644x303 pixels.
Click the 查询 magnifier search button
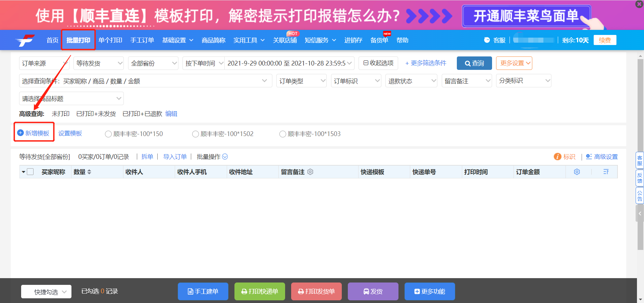[x=474, y=63]
